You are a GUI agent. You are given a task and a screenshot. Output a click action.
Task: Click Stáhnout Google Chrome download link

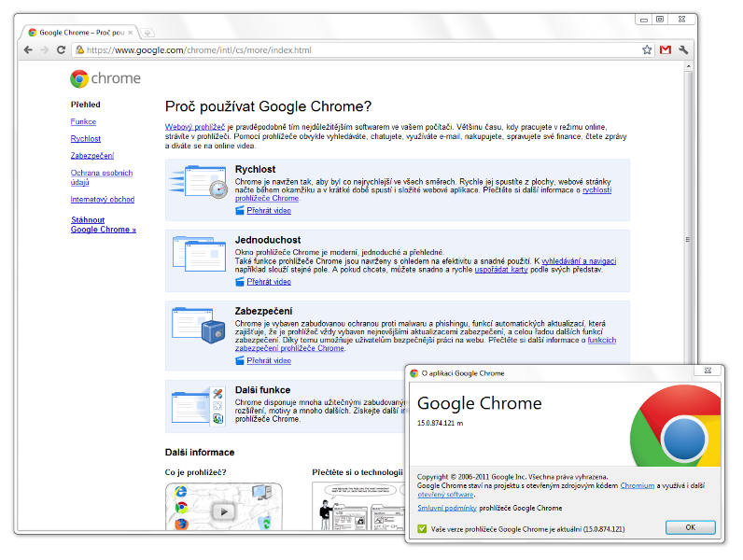[104, 225]
